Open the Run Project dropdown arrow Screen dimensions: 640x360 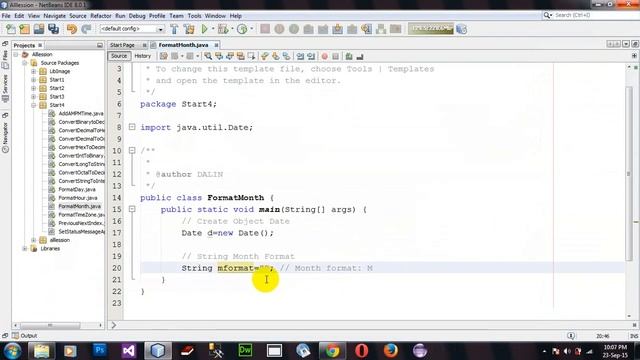pyautogui.click(x=213, y=29)
